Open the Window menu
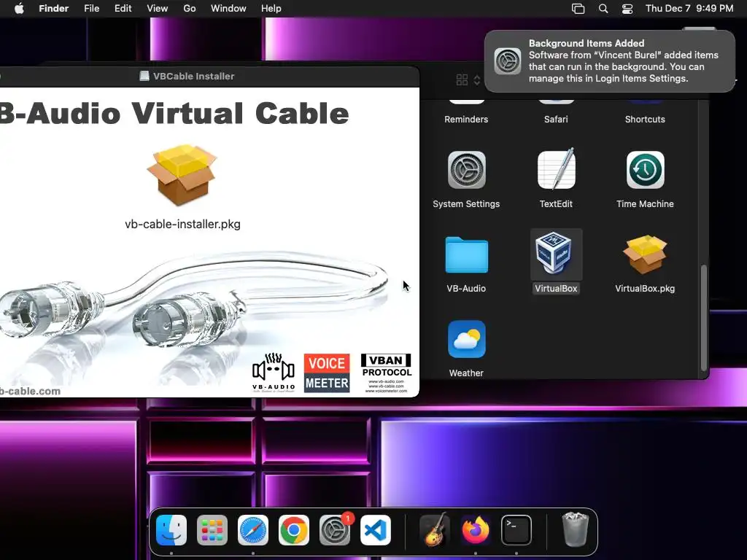This screenshot has width=747, height=560. [228, 9]
